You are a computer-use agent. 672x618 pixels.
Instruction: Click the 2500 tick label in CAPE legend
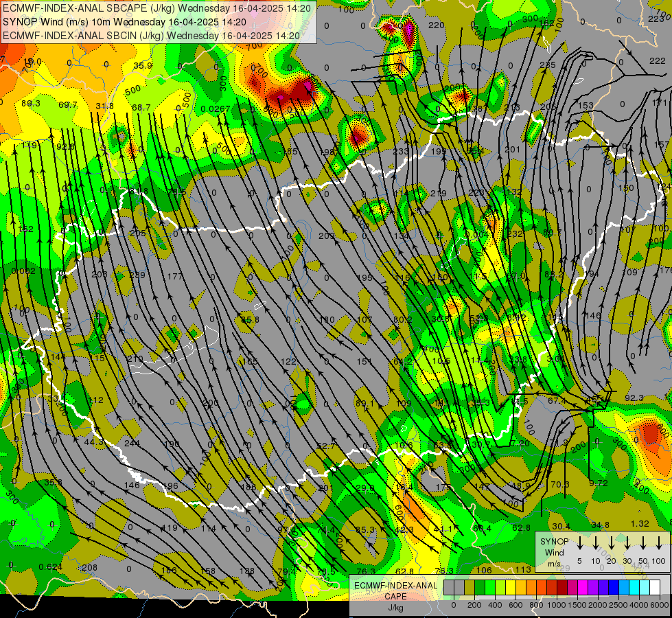pos(618,605)
